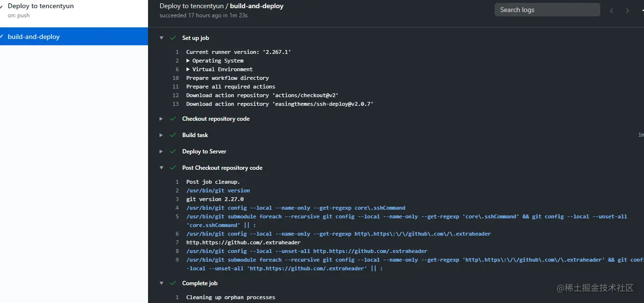Click checkmark beside Complete job
The height and width of the screenshot is (303, 644).
pos(173,283)
